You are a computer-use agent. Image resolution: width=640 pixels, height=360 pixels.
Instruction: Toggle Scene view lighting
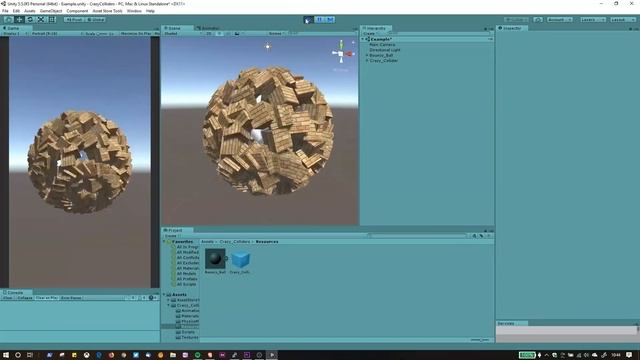(219, 33)
